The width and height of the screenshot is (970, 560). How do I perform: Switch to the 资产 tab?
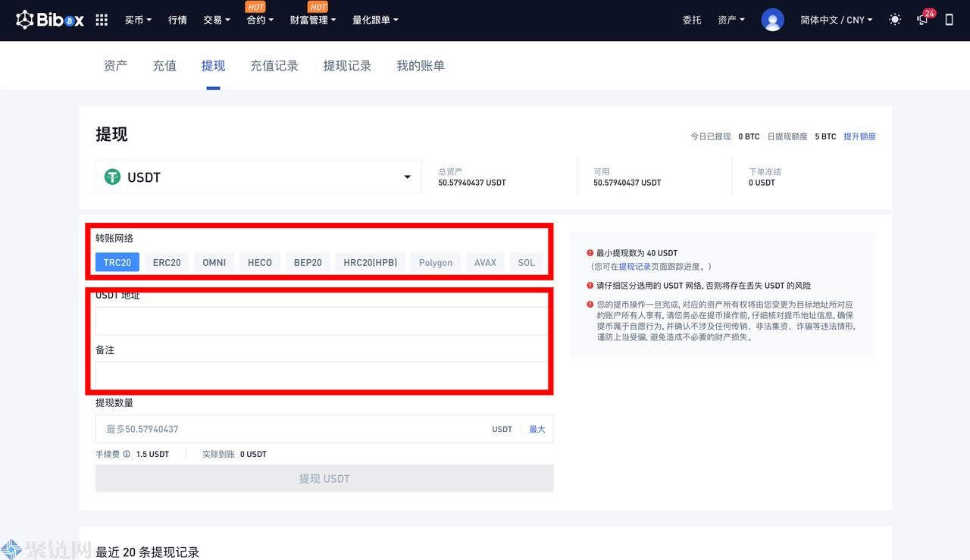(x=115, y=66)
